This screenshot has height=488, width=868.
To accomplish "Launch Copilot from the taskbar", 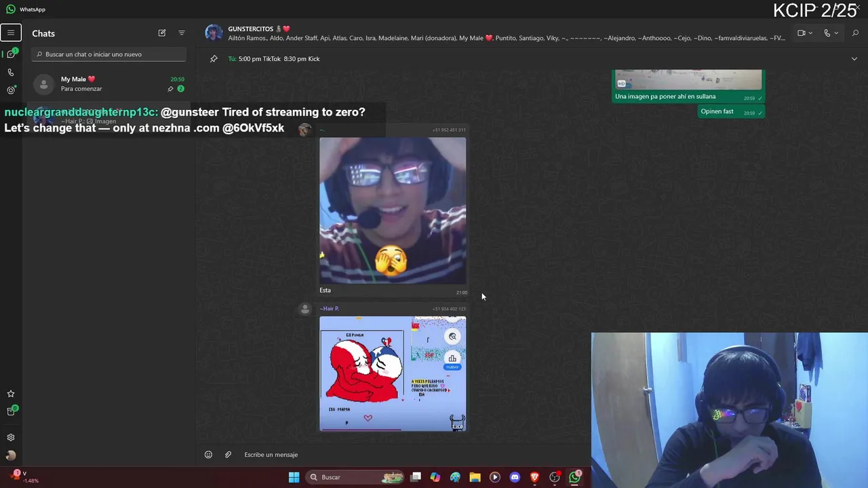I will (435, 477).
